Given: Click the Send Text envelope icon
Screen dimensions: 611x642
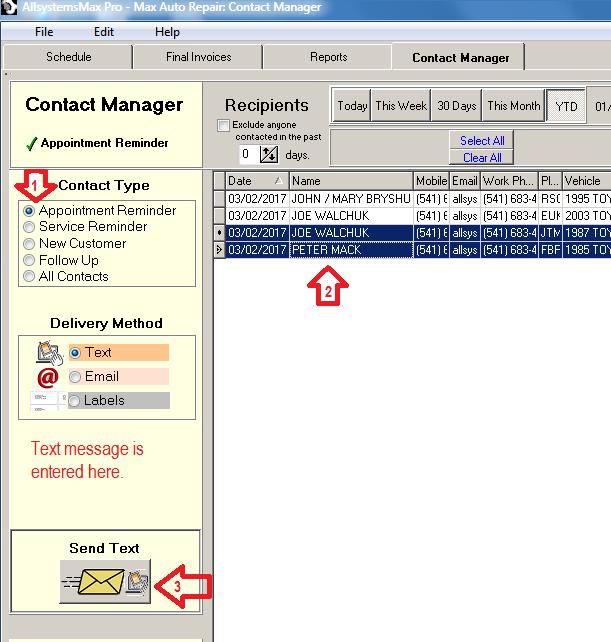Looking at the screenshot, I should tap(105, 581).
